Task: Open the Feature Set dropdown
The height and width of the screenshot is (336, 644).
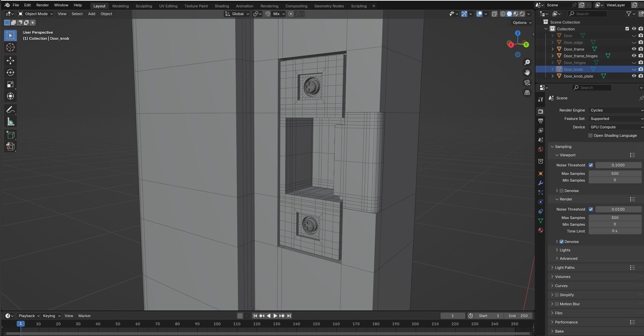Action: coord(616,119)
